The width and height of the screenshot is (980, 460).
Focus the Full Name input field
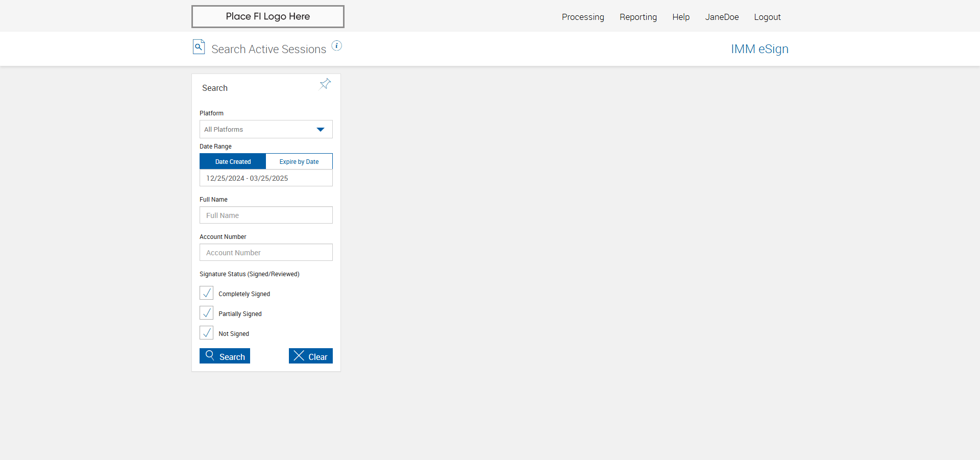click(266, 215)
